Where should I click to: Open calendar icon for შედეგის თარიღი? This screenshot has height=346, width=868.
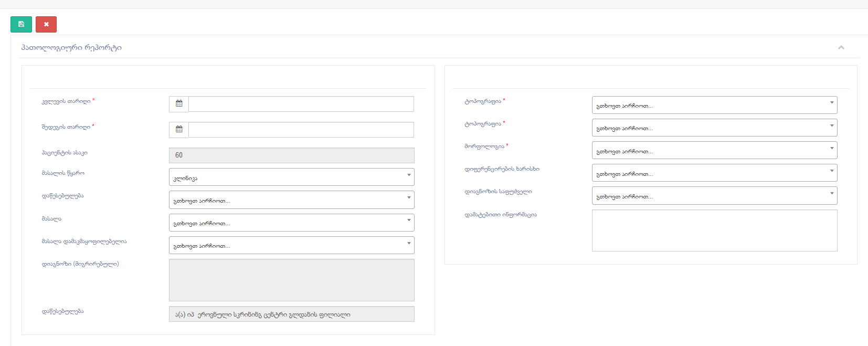pos(179,130)
